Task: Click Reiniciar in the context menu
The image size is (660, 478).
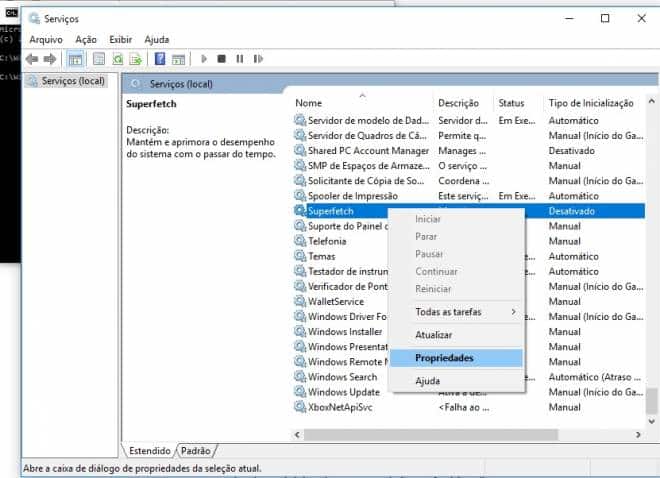Action: [456, 289]
